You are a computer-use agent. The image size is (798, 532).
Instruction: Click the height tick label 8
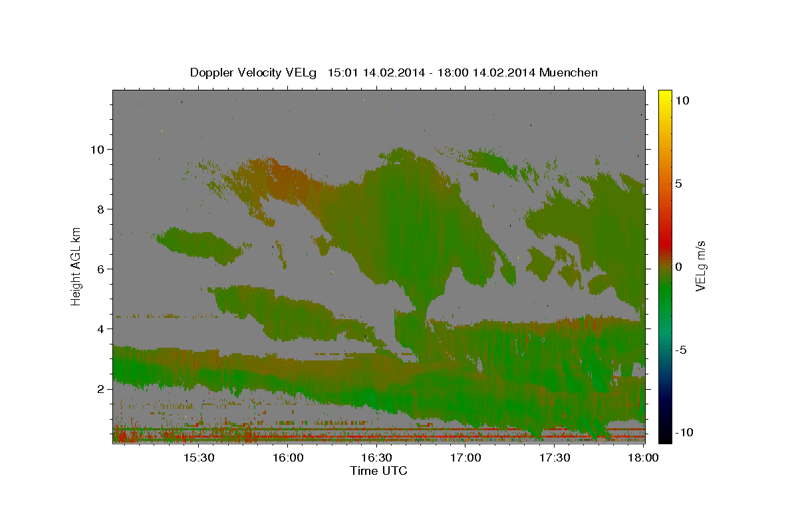pyautogui.click(x=102, y=209)
